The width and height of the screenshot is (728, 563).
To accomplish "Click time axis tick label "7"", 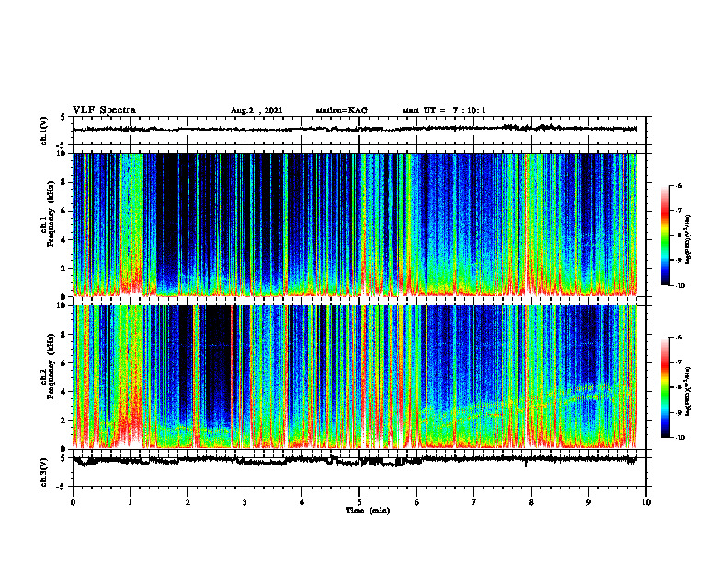I will 474,502.
